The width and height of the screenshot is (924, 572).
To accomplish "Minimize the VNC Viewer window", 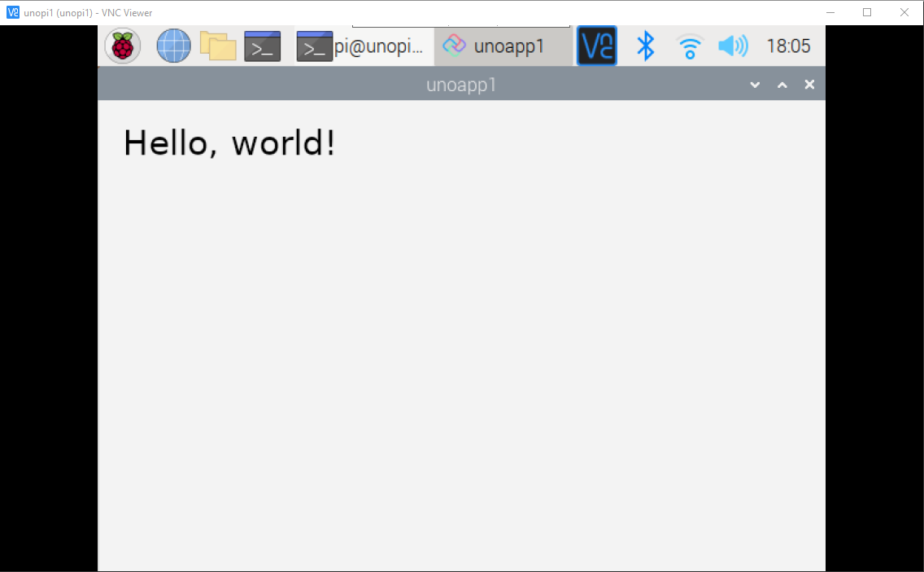I will pyautogui.click(x=829, y=12).
